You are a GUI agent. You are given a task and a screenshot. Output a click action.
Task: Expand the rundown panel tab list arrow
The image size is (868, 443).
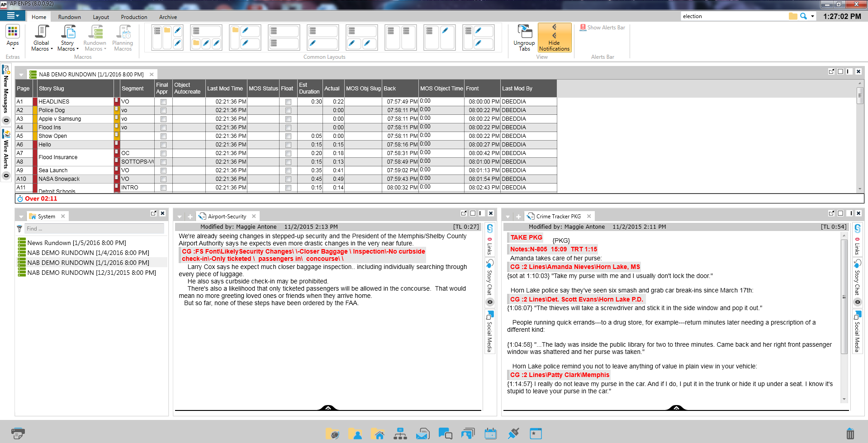[21, 75]
